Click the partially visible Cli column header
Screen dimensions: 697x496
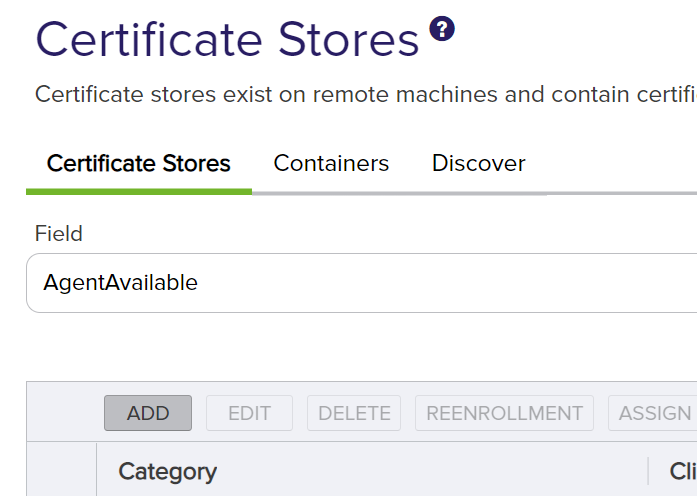(x=682, y=471)
